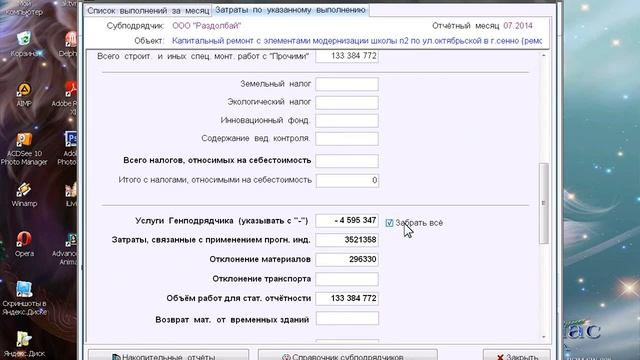Image resolution: width=640 pixels, height=360 pixels.
Task: Open the Opera desktop icon
Action: tap(24, 244)
